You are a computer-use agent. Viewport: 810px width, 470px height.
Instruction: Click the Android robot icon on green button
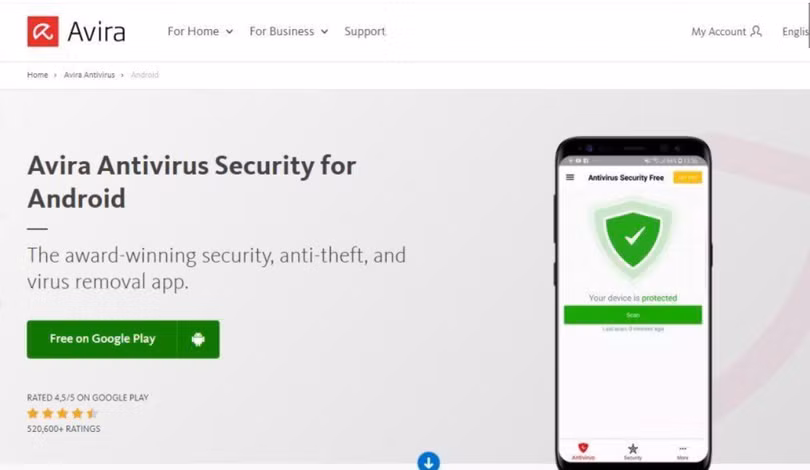click(x=198, y=339)
